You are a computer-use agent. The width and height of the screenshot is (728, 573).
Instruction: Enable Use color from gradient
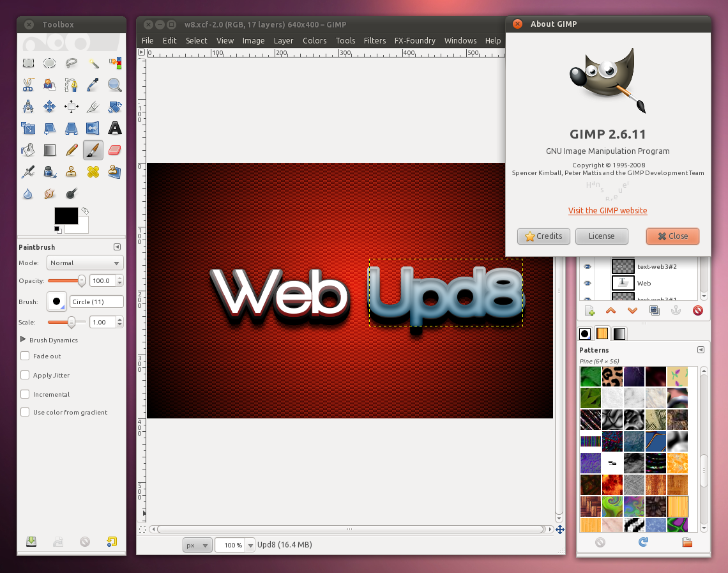pos(25,412)
